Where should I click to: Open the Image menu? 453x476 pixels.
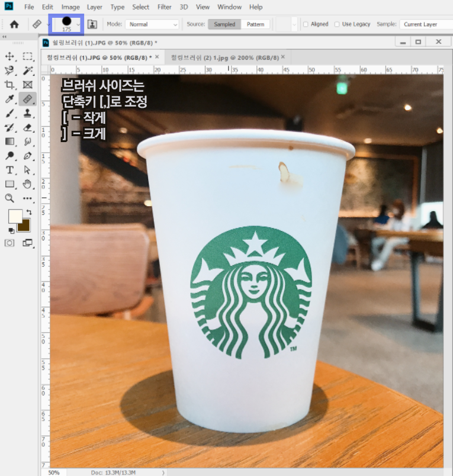pyautogui.click(x=70, y=7)
